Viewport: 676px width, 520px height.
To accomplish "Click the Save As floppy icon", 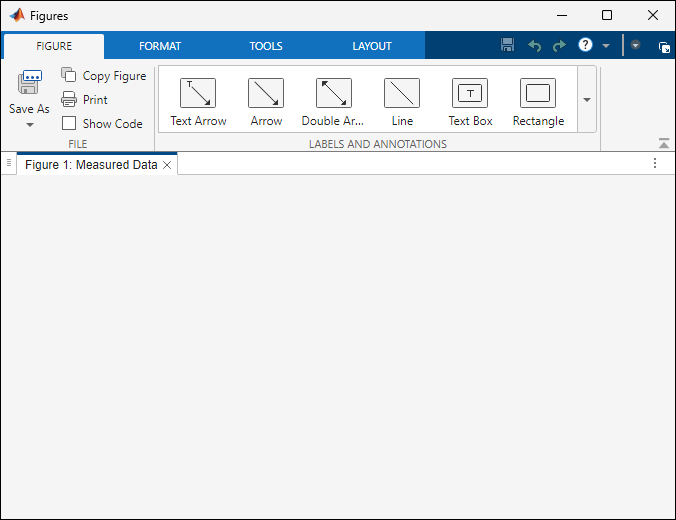I will coord(29,82).
